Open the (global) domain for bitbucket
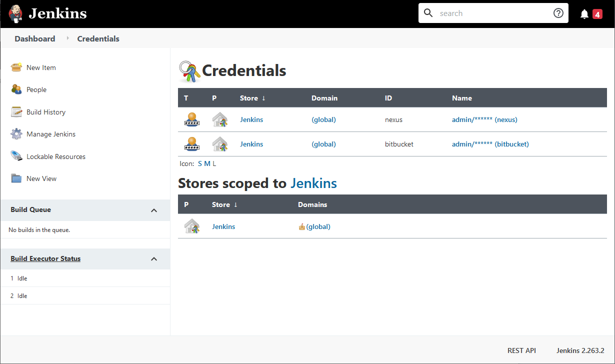The image size is (615, 364). click(x=323, y=144)
